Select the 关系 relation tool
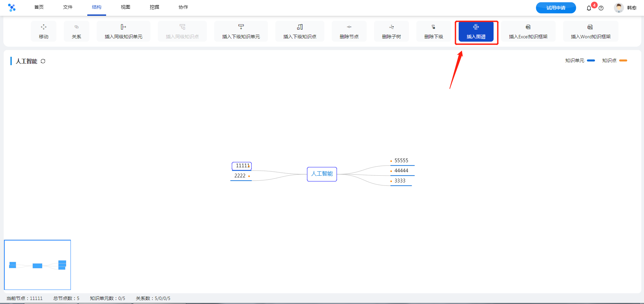 point(77,31)
